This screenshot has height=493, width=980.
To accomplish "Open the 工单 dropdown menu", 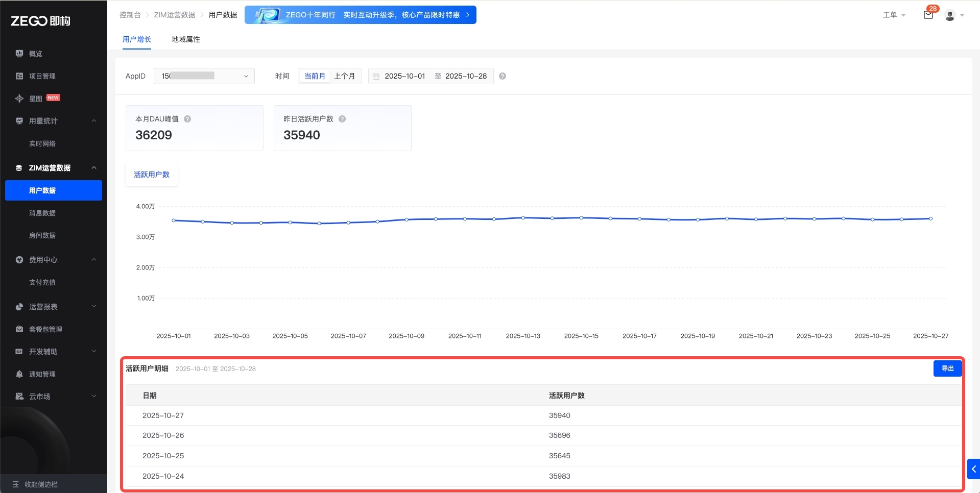I will pos(894,15).
